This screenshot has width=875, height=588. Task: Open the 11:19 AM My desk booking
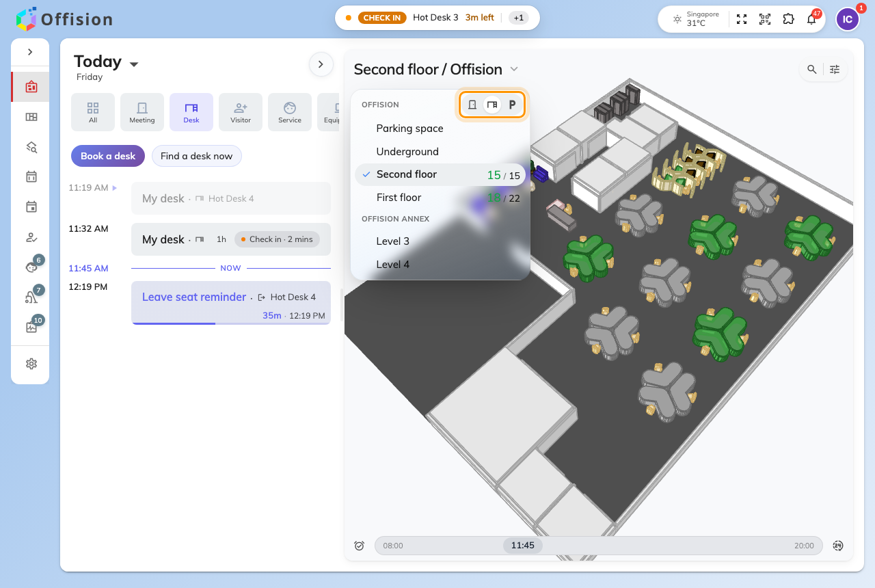(x=231, y=198)
